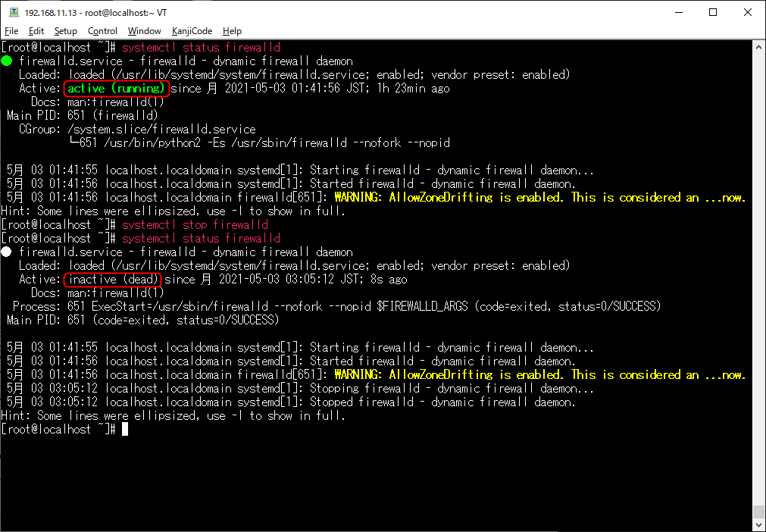Click the "systemctl stop firewalld" command text
Screen dimensions: 766x532
[x=195, y=225]
